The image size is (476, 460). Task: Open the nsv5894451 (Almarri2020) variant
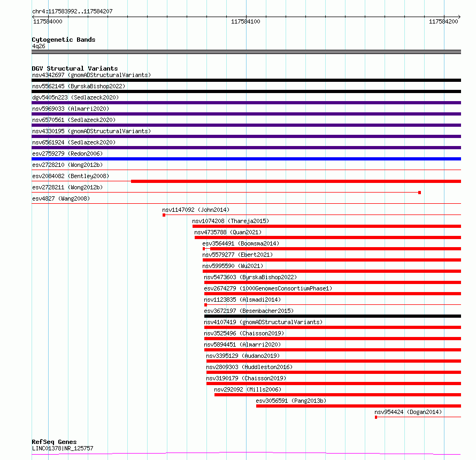[x=243, y=344]
